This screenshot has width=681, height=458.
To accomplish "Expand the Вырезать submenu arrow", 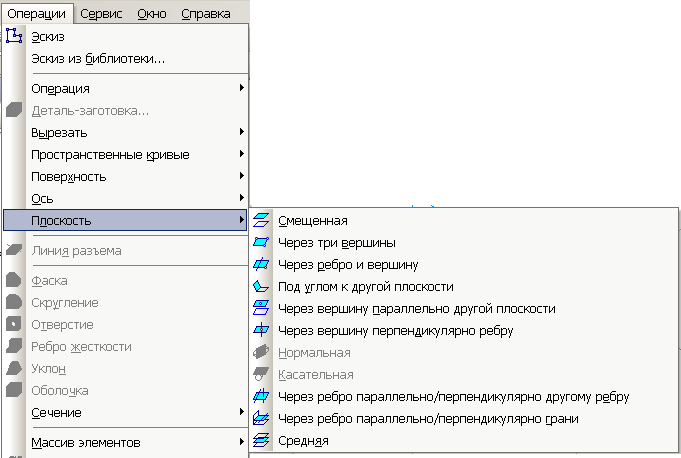I will tap(242, 132).
